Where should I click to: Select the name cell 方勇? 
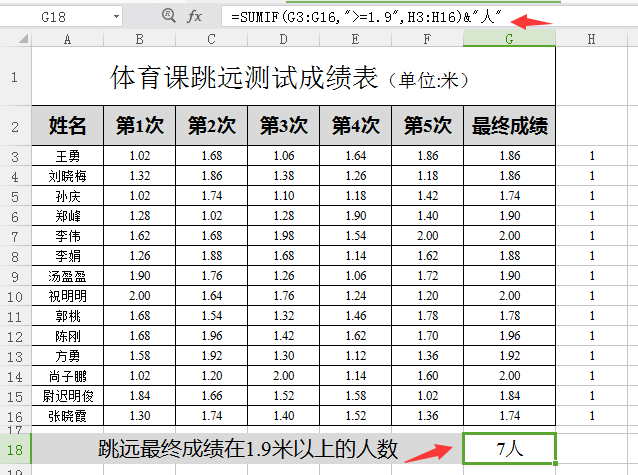pyautogui.click(x=68, y=356)
